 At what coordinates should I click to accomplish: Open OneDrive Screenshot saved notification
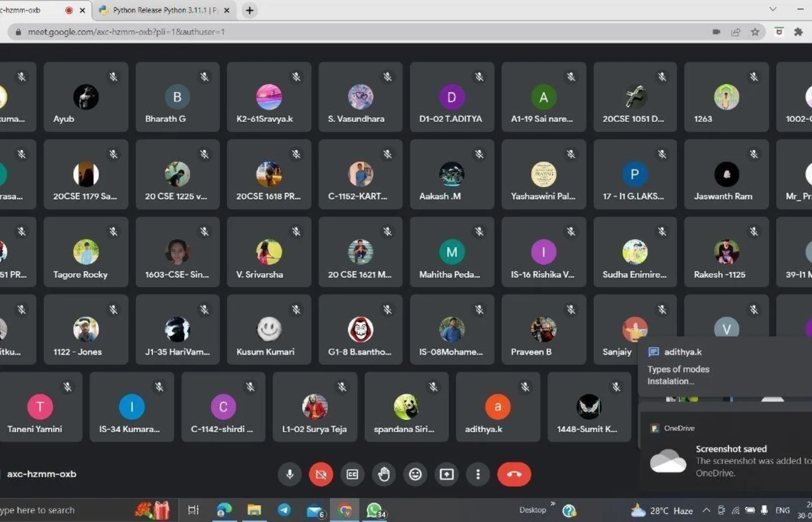pos(731,454)
